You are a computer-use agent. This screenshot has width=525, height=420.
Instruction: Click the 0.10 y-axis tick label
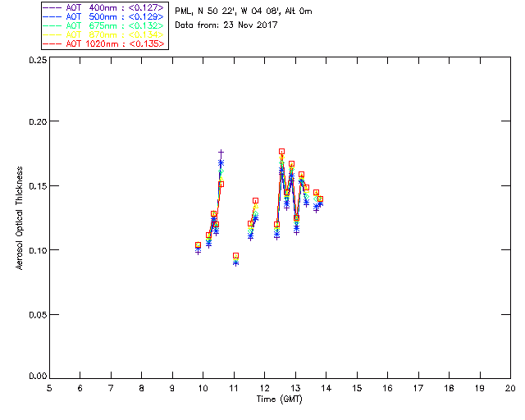38,250
